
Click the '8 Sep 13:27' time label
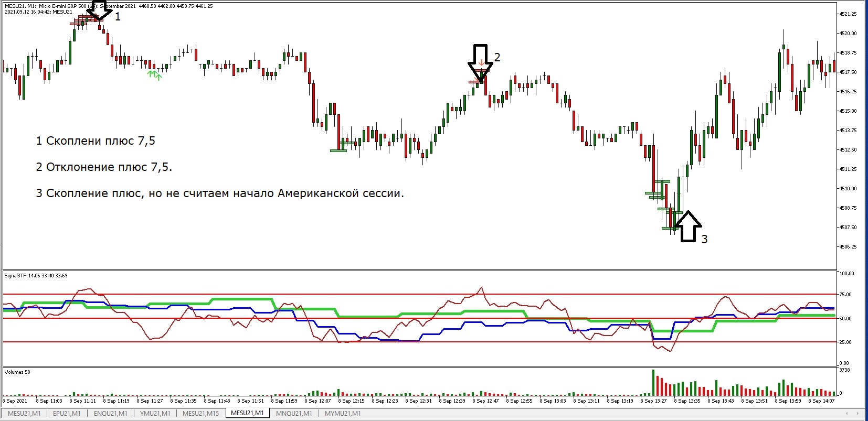(x=654, y=401)
